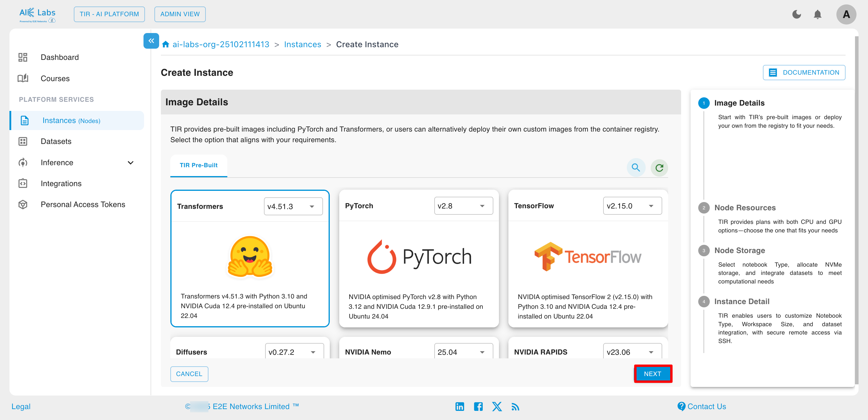Expand the Inference submenu chevron
The image size is (868, 420).
tap(131, 163)
